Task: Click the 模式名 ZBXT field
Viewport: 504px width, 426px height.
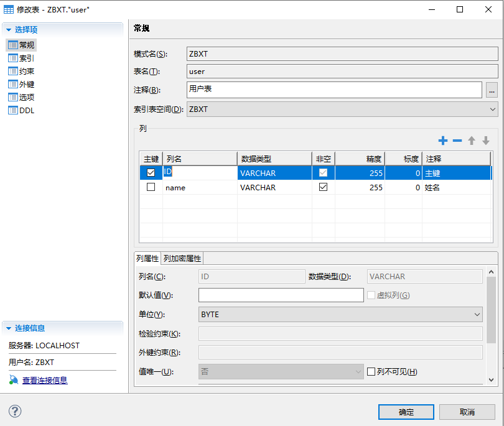Action: [x=342, y=53]
